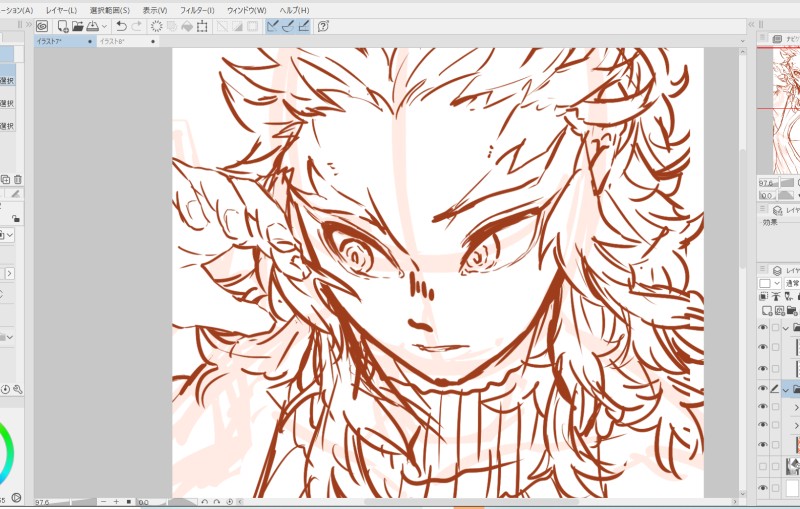Click the Layer Property palette tab icon
Viewport: 800px width, 509px height.
point(777,210)
